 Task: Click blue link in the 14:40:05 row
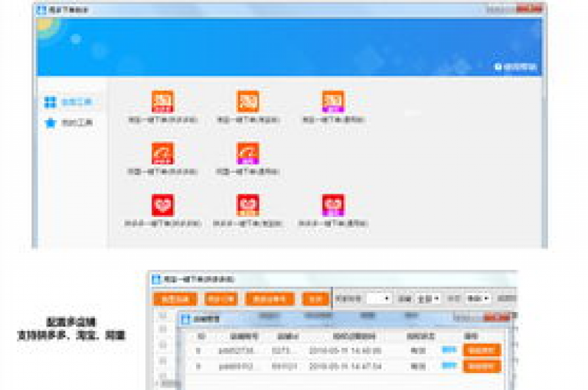(x=449, y=350)
